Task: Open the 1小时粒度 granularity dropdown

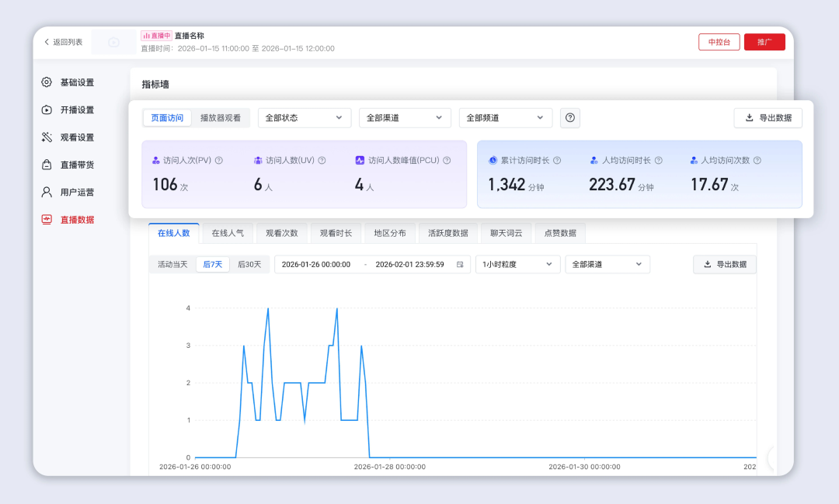Action: (x=517, y=265)
